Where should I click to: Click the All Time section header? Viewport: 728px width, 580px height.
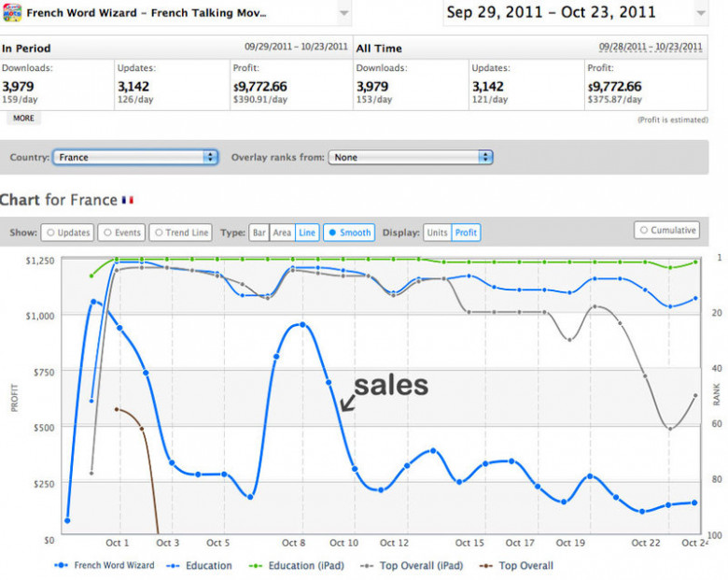(379, 49)
